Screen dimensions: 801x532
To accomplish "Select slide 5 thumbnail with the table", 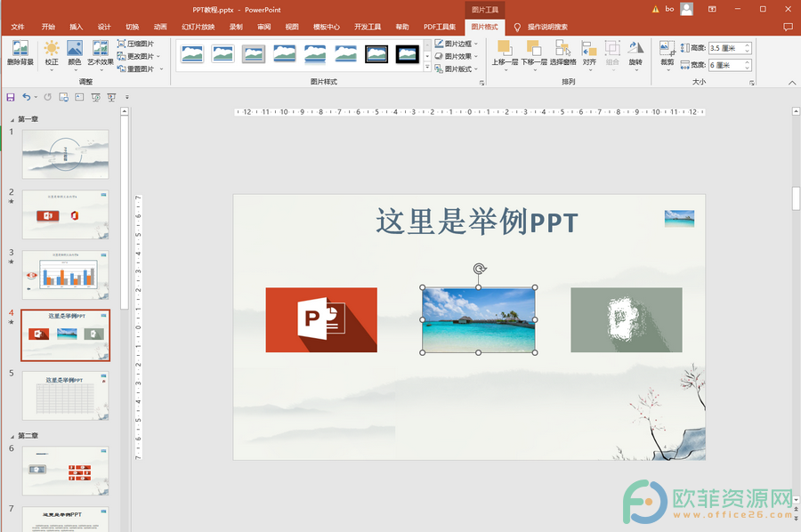I will click(65, 396).
